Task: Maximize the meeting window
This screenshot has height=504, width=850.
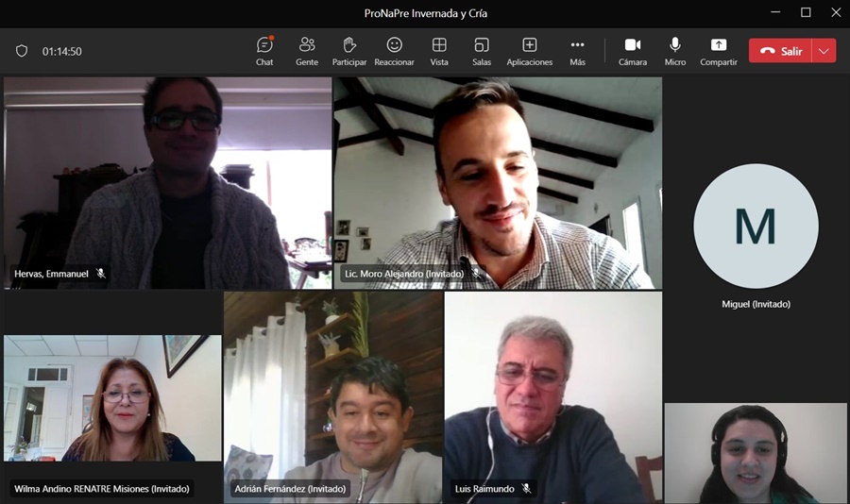Action: (806, 12)
